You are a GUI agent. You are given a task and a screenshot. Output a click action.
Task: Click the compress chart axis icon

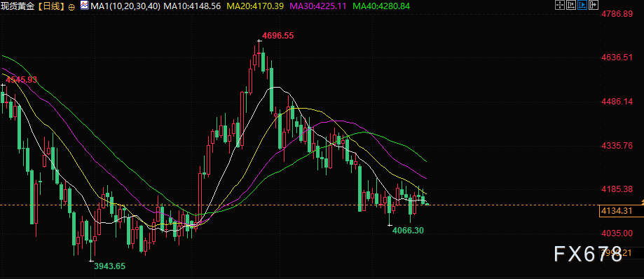click(571, 5)
